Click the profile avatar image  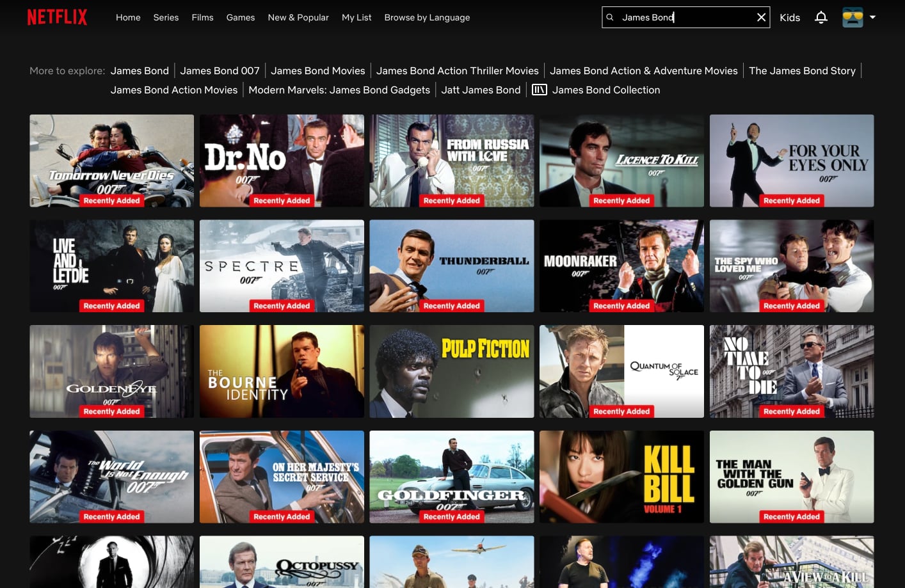point(853,17)
